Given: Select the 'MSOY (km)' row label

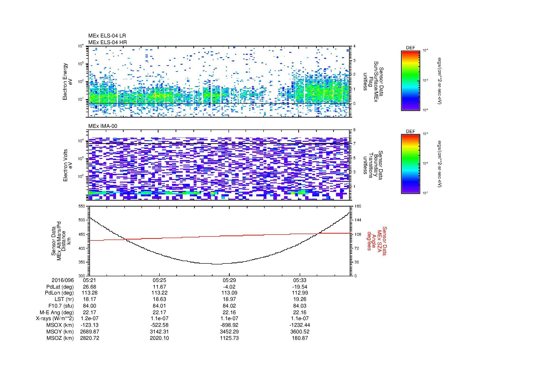Looking at the screenshot, I should [x=60, y=332].
